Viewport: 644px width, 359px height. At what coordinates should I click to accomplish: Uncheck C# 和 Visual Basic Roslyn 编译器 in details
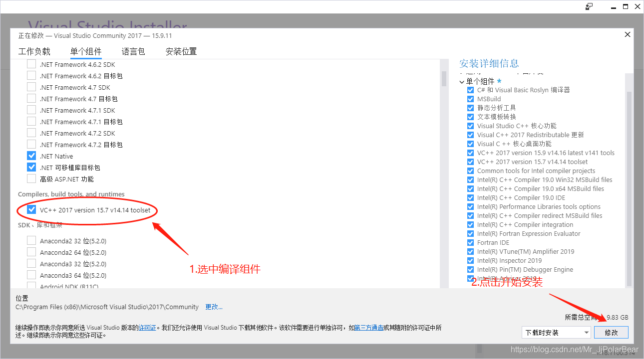pyautogui.click(x=470, y=90)
